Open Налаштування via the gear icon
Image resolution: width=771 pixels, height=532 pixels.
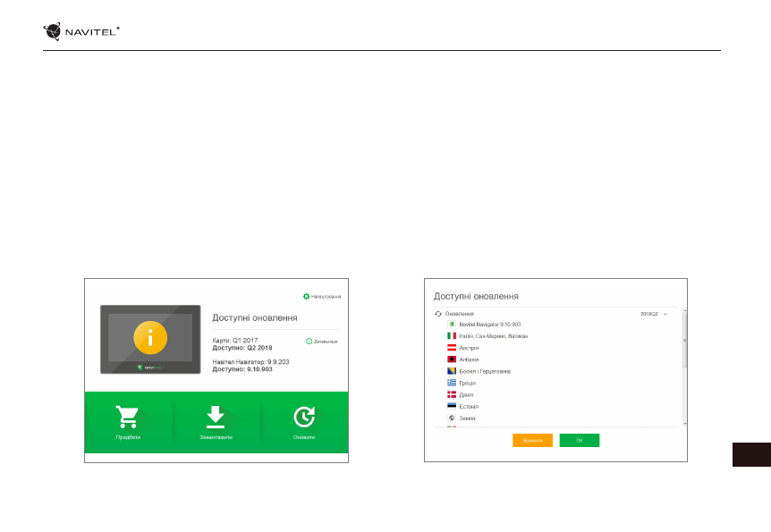coord(307,296)
